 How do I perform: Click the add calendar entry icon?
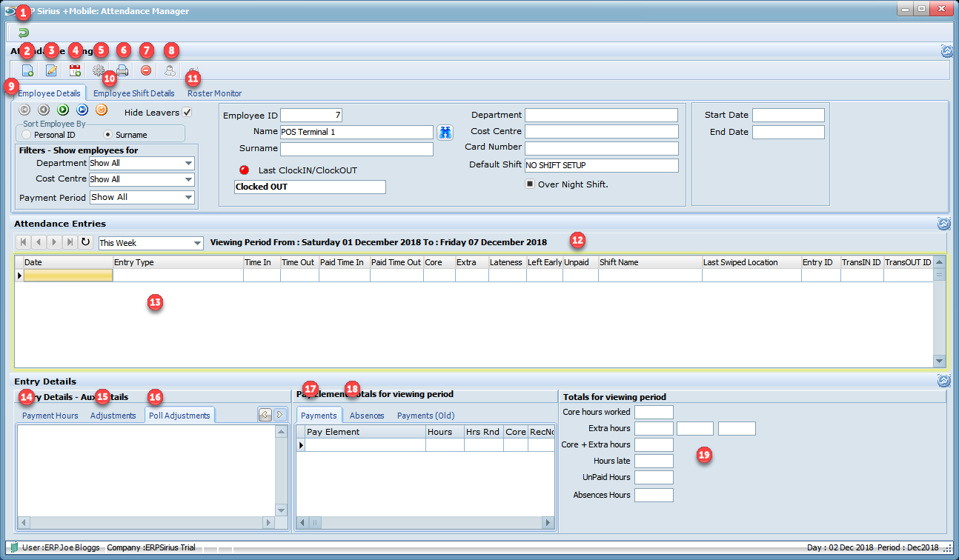pos(75,70)
